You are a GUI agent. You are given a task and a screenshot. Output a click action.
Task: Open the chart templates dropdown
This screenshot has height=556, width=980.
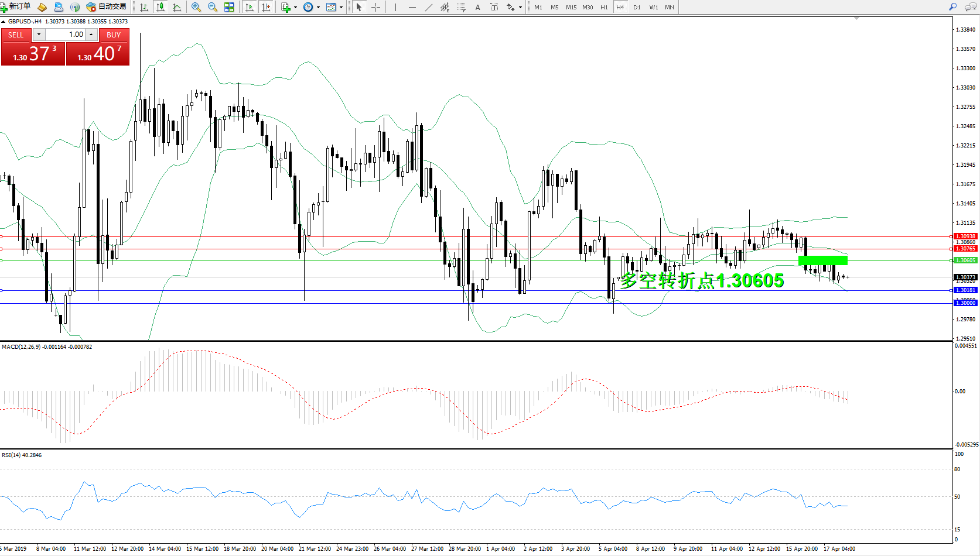coord(341,7)
